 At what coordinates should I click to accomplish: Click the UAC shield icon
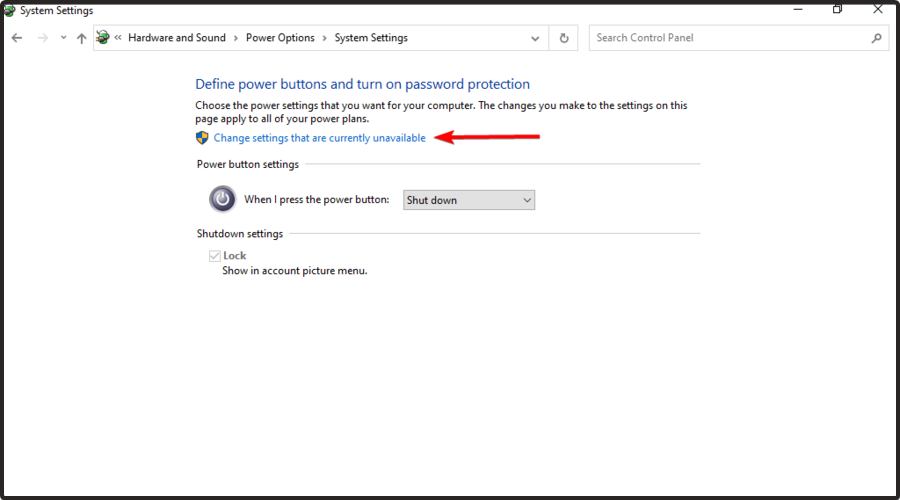(x=202, y=138)
